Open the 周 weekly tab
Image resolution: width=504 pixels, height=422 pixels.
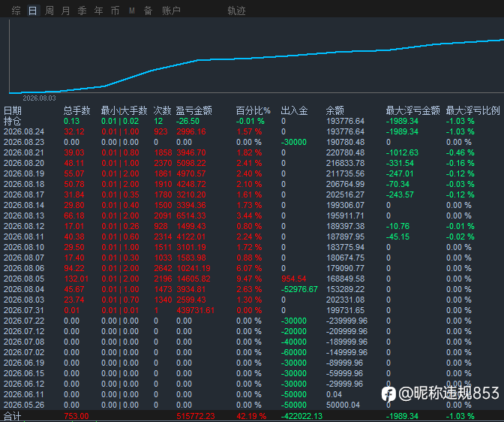[x=49, y=11]
